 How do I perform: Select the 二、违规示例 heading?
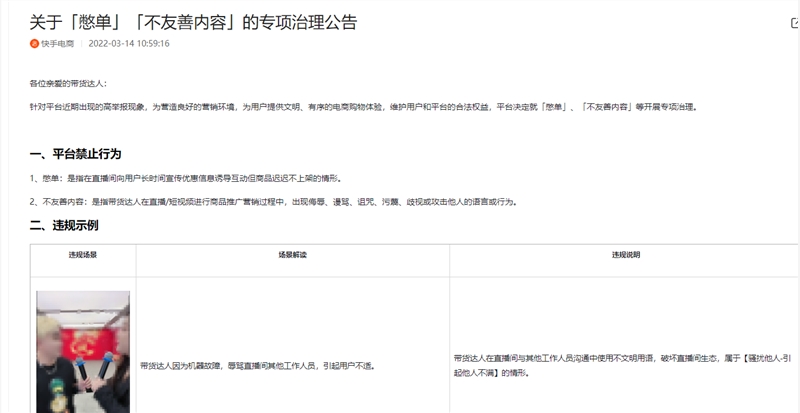64,225
